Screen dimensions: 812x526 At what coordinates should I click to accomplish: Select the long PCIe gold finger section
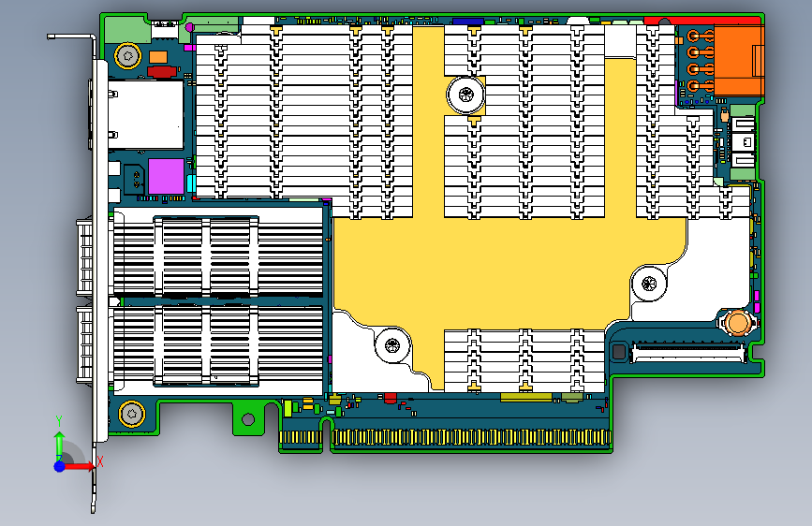[471, 438]
